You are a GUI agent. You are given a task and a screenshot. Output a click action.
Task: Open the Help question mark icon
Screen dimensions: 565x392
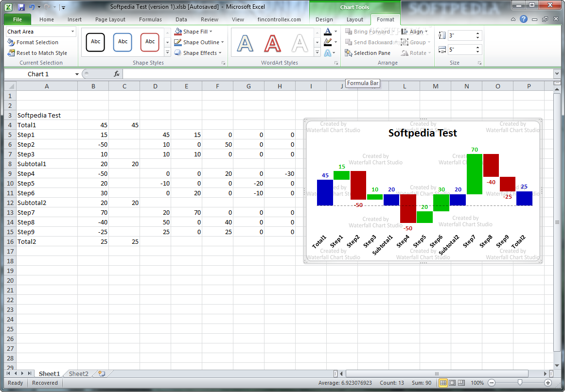pos(524,19)
